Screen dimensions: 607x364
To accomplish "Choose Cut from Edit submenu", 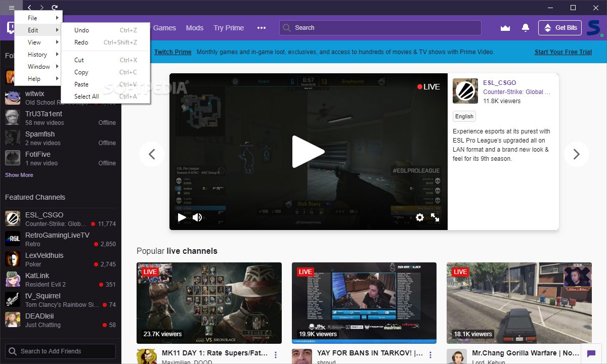I will (106, 60).
